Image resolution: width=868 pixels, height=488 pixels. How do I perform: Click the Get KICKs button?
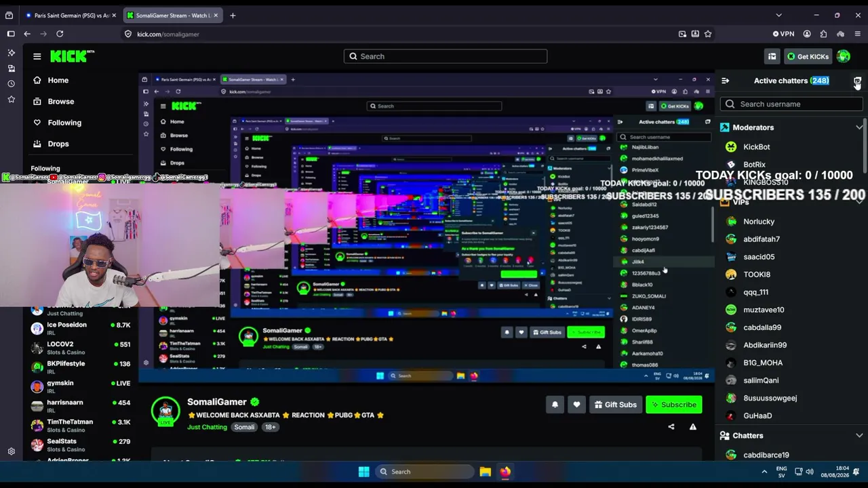pos(808,56)
